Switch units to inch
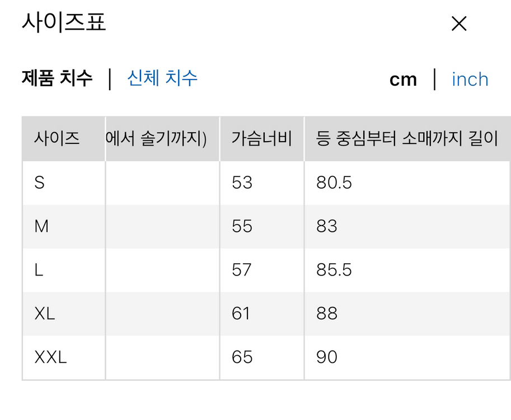Screen dimensions: 511x420 (x=470, y=80)
